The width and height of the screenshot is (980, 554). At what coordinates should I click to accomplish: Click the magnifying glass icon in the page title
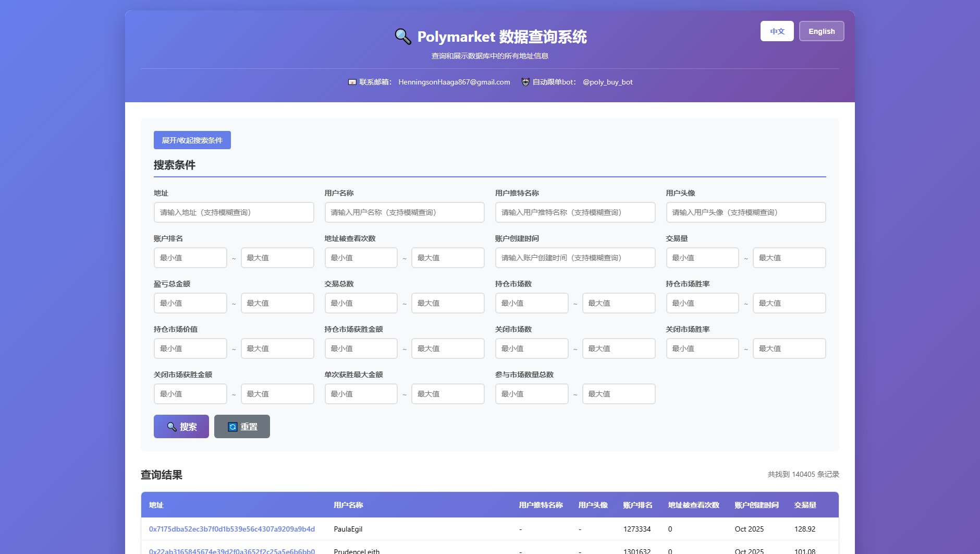coord(401,35)
